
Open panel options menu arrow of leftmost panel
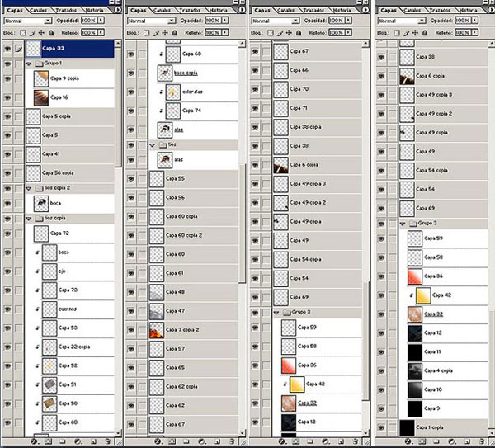[117, 10]
